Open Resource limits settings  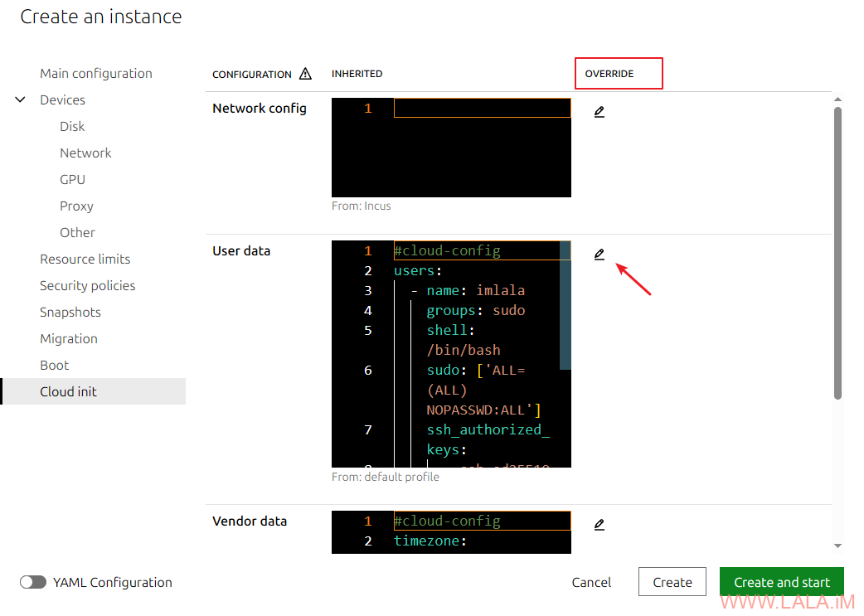85,259
